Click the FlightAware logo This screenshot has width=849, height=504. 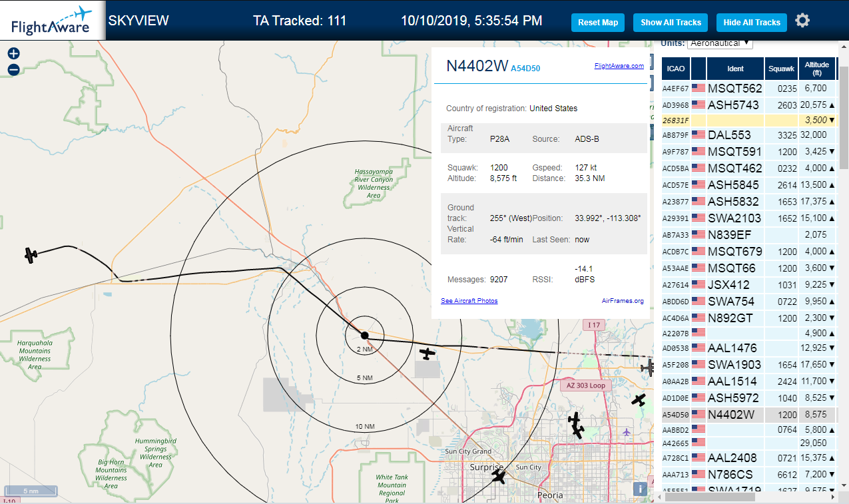point(51,21)
